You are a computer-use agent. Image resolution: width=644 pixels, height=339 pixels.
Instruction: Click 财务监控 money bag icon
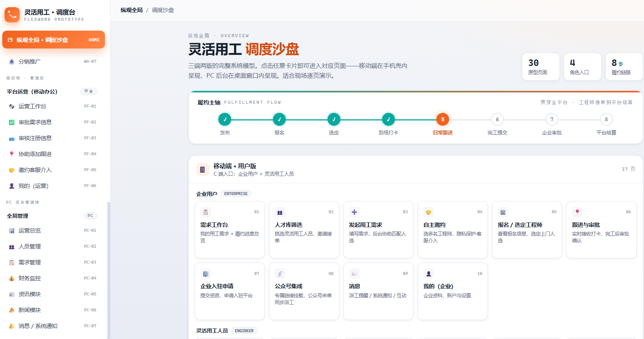click(12, 278)
